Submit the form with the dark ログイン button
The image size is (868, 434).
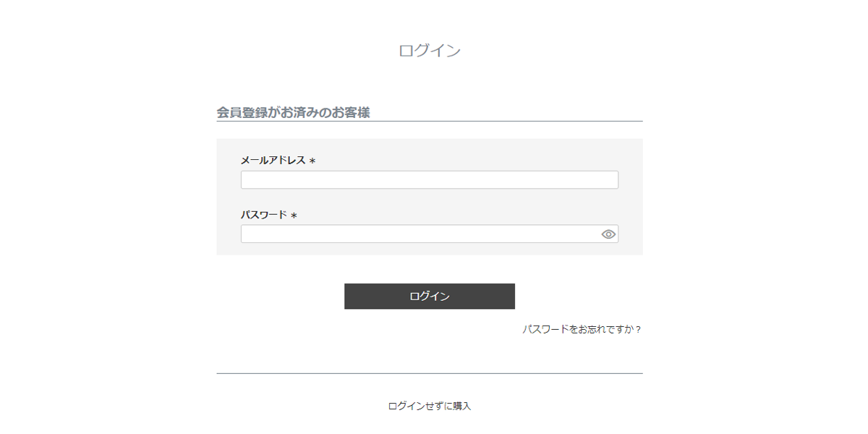click(430, 297)
